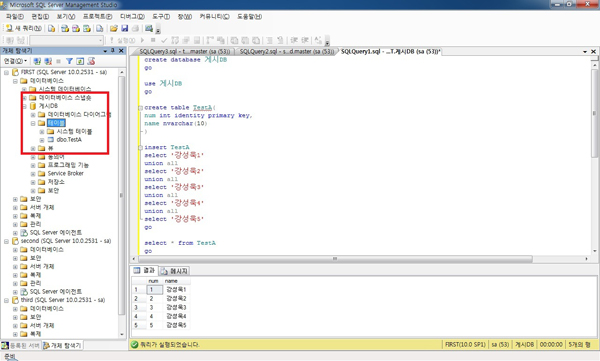600x361 pixels.
Task: Open the Community (커뮤니티) menu
Action: point(214,16)
